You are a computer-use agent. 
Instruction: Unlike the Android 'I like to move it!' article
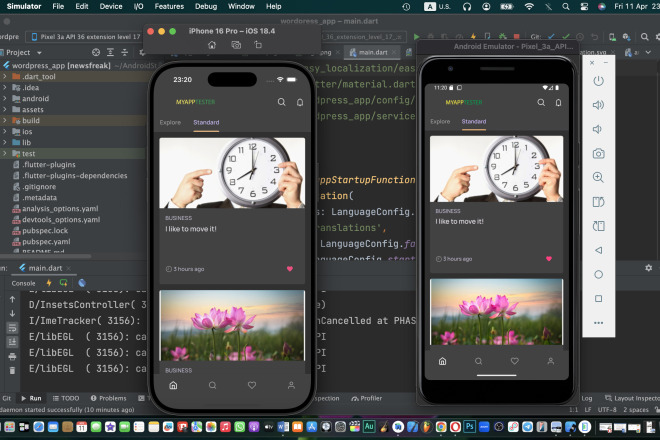[x=548, y=259]
